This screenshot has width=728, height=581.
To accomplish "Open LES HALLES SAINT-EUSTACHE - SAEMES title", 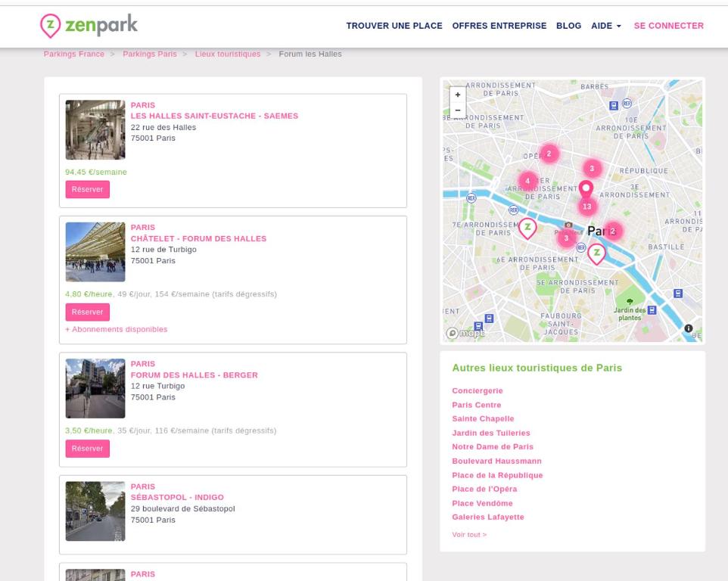I will click(214, 116).
